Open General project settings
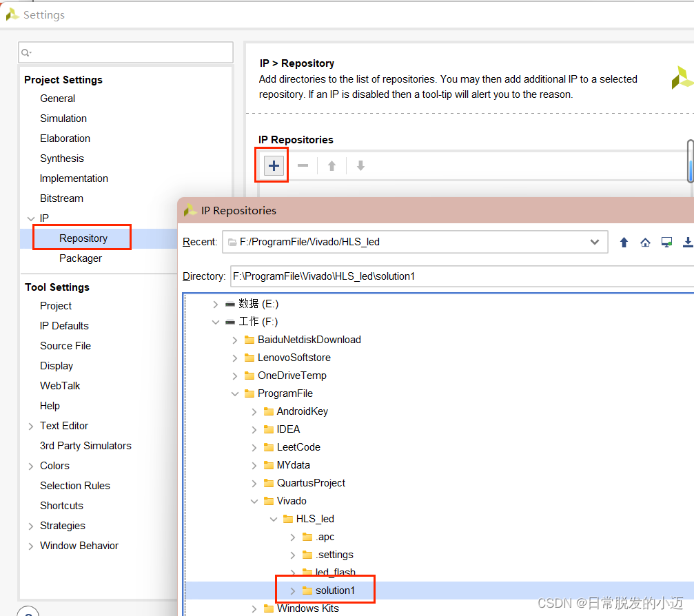694x616 pixels. [x=57, y=99]
